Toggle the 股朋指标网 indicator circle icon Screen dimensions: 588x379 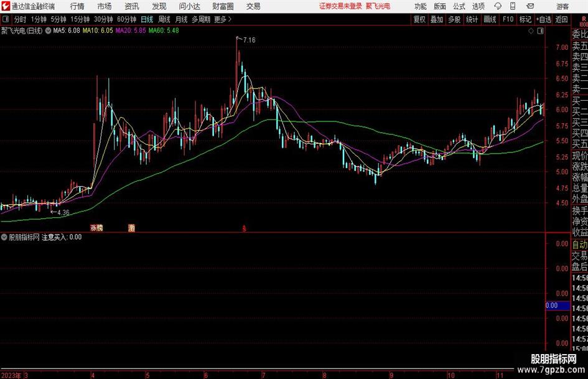(4, 237)
